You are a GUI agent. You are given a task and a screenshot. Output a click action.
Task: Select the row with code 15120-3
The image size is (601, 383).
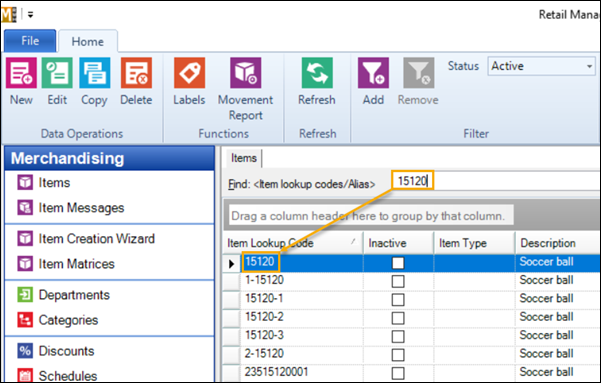pyautogui.click(x=412, y=336)
